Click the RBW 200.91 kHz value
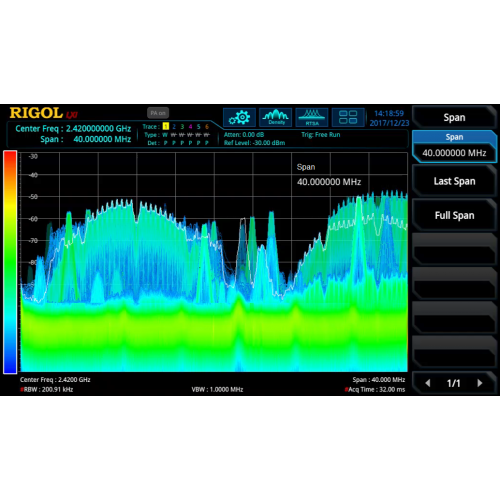500x500 pixels. click(x=47, y=389)
